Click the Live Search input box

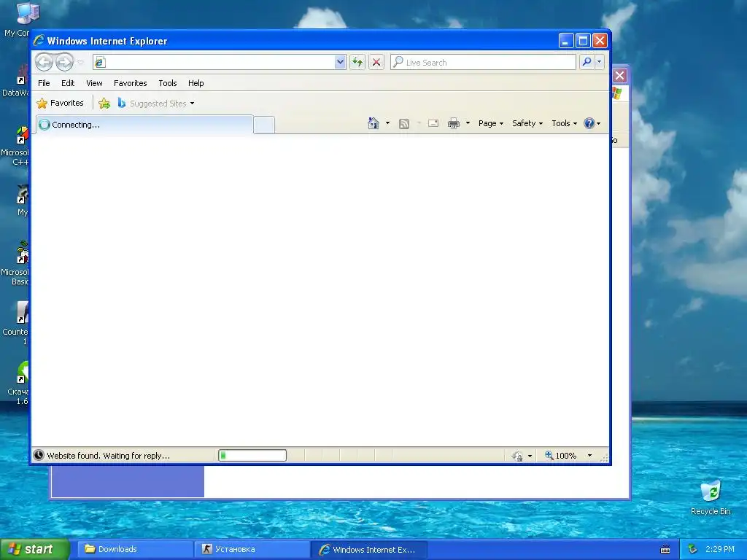483,62
